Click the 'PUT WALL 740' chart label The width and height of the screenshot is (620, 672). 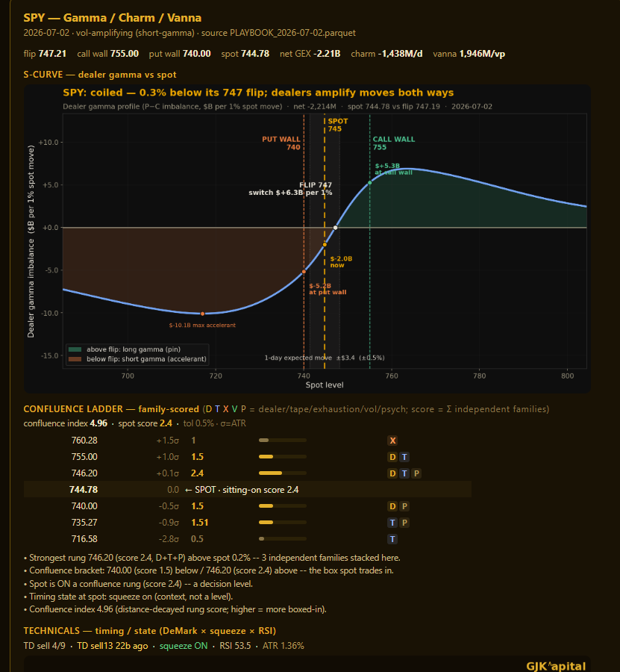click(281, 143)
